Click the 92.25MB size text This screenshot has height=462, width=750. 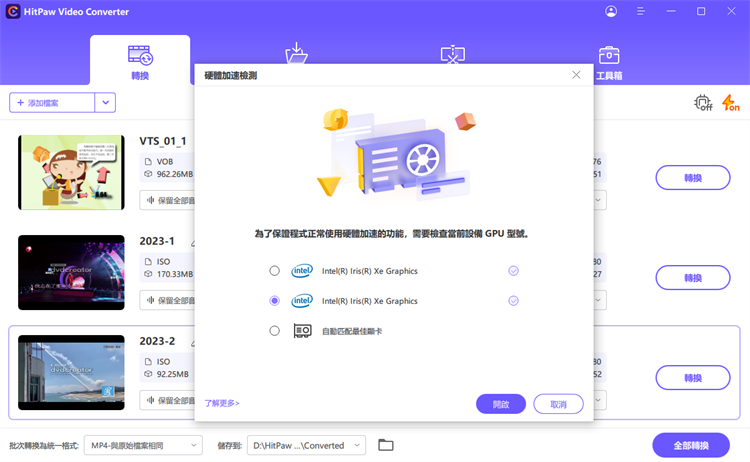click(173, 374)
